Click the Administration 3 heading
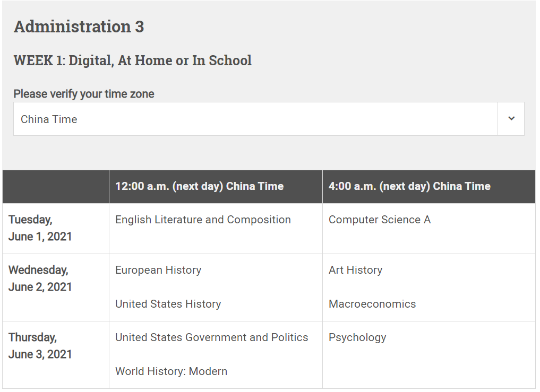This screenshot has width=540, height=392. [79, 27]
